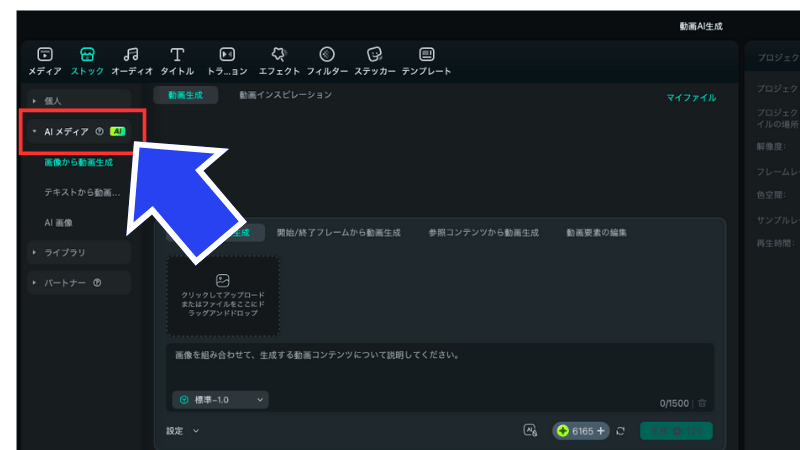Open the 標準-1.0 model dropdown

pyautogui.click(x=220, y=400)
